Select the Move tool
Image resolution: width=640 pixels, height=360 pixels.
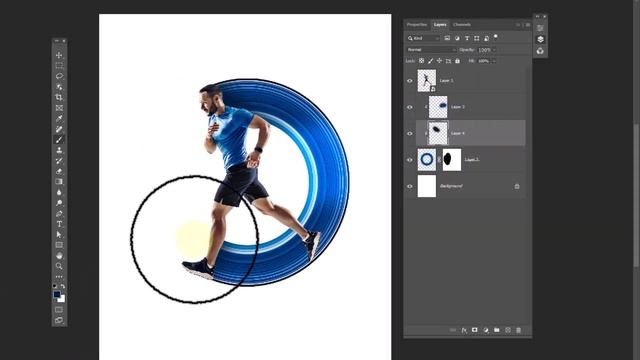[x=59, y=55]
